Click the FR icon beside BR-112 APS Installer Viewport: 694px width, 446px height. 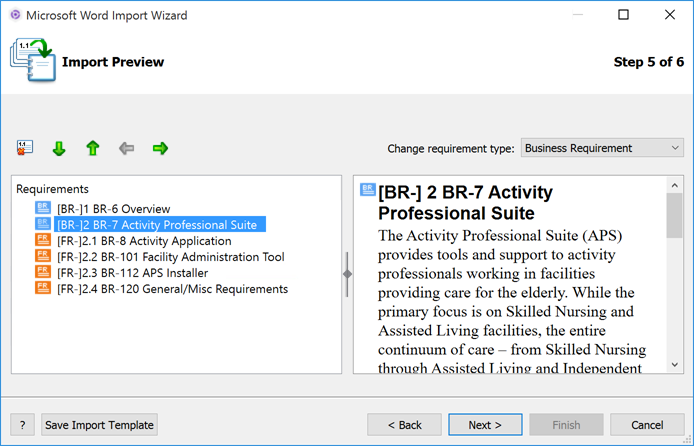(43, 273)
